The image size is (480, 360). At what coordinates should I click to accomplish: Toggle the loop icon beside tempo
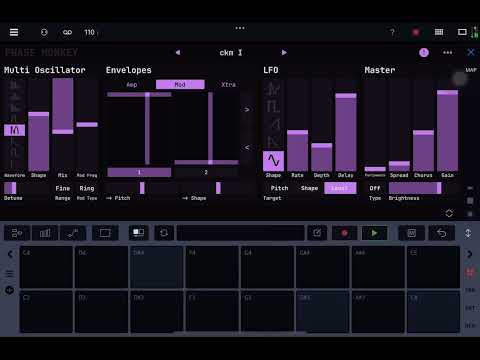pos(67,32)
